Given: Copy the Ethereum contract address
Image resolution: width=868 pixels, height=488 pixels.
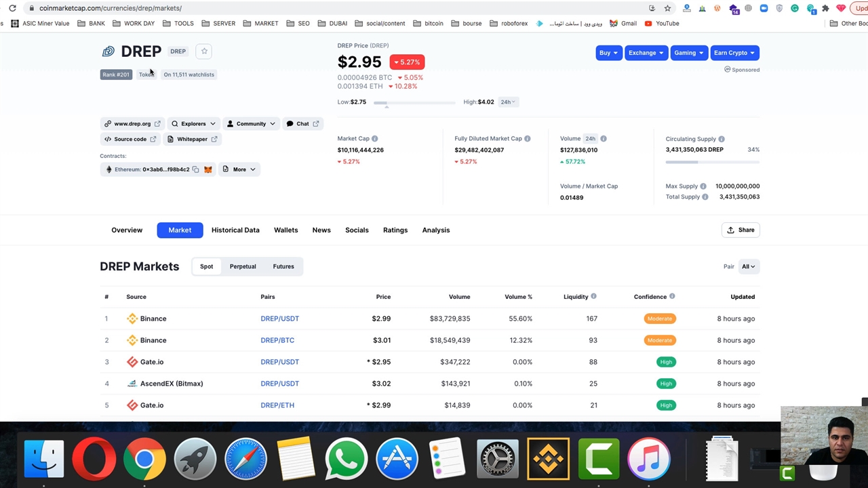Looking at the screenshot, I should tap(195, 169).
